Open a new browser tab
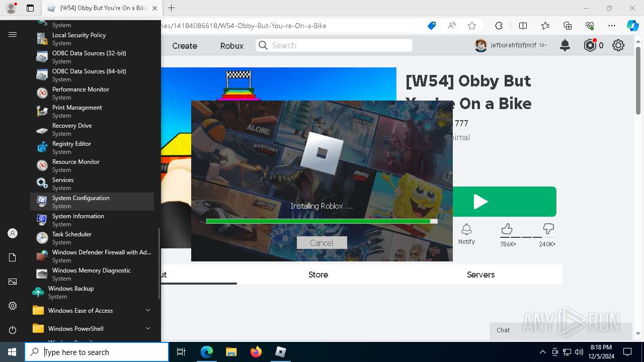644x362 pixels. click(x=172, y=8)
